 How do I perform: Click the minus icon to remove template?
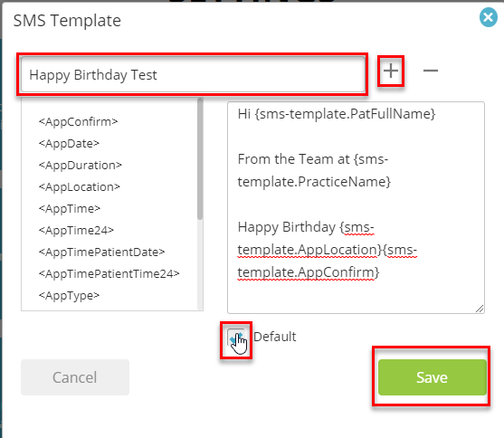coord(431,71)
